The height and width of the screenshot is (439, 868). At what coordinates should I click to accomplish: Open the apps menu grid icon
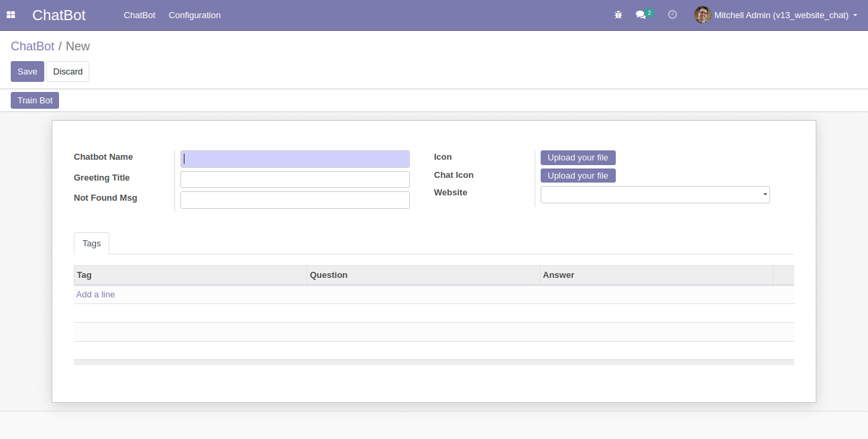[x=11, y=15]
